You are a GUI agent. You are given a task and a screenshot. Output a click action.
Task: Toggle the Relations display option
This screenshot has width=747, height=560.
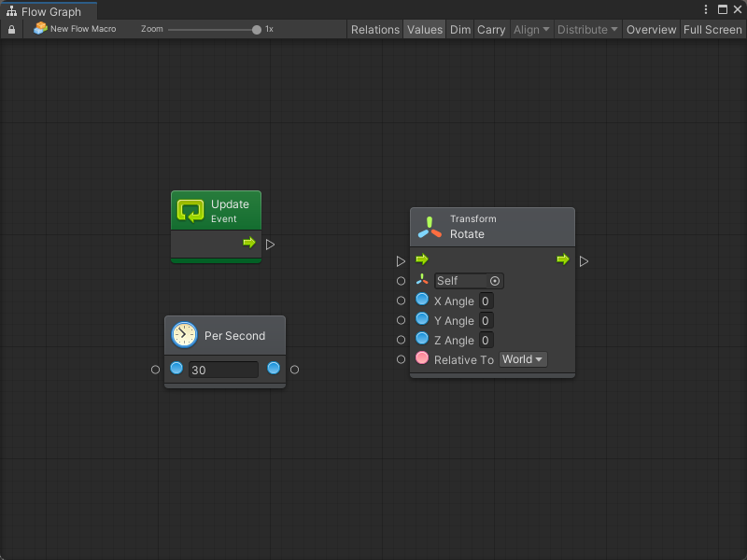point(374,30)
